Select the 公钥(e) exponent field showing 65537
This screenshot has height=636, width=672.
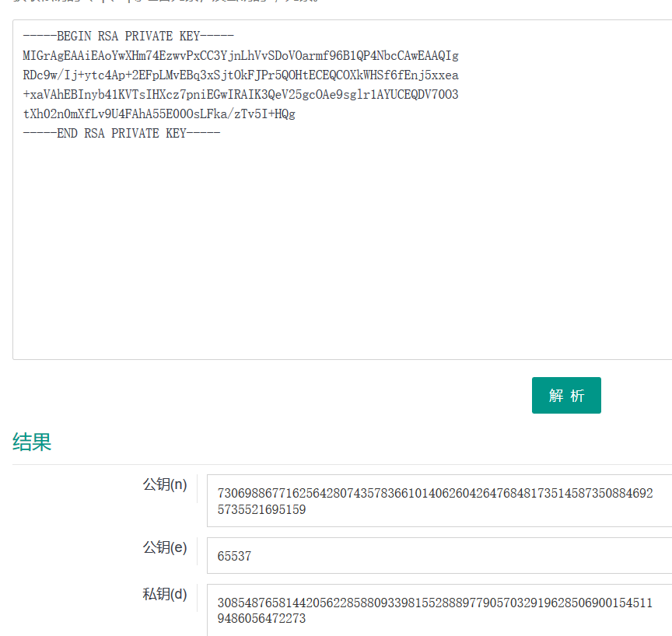[x=436, y=556]
